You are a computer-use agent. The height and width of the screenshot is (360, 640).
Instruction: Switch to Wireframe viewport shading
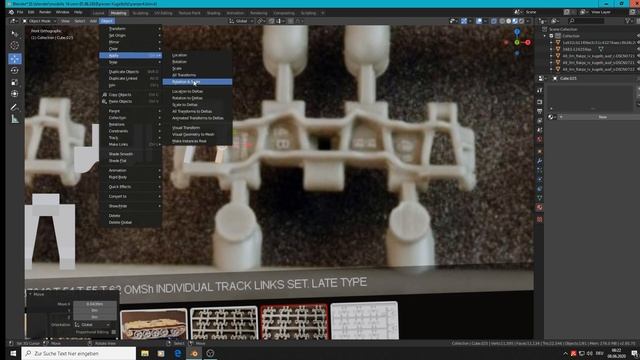(502, 21)
